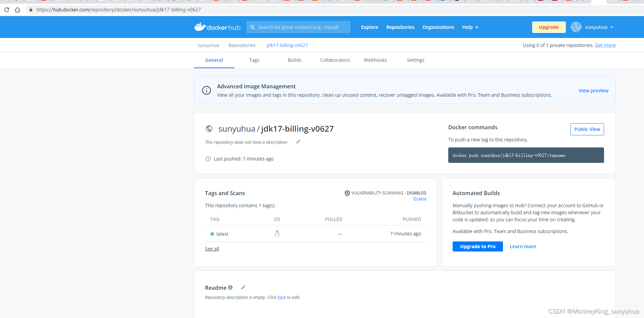Click the info icon beside Readme heading

point(230,287)
